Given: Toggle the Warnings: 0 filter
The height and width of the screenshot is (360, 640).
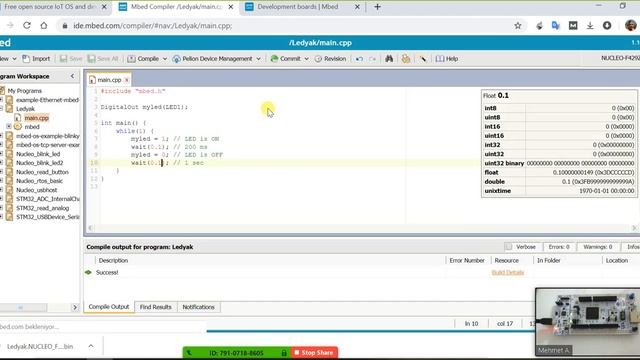Looking at the screenshot, I should [x=598, y=247].
